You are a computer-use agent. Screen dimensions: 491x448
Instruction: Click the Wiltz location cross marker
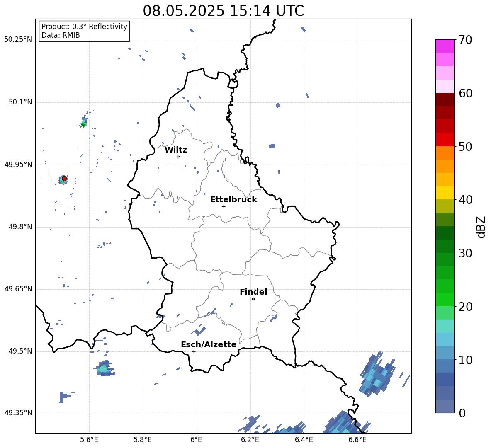pyautogui.click(x=178, y=157)
